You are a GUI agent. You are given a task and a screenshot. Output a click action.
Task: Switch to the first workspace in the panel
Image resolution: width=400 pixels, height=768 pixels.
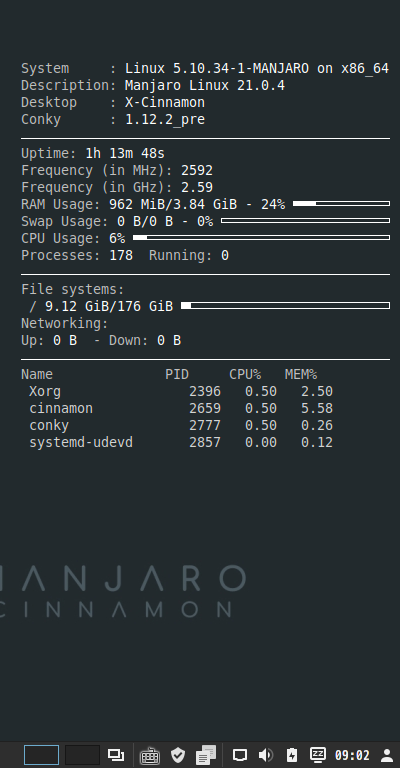[42, 755]
